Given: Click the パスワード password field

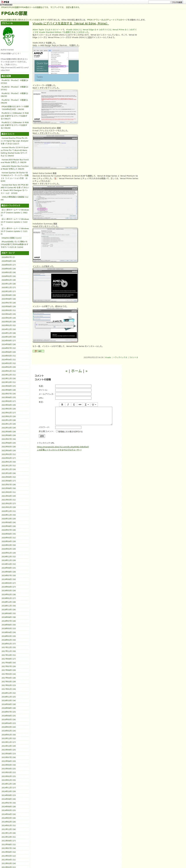Looking at the screenshot, I should (x=68, y=427).
